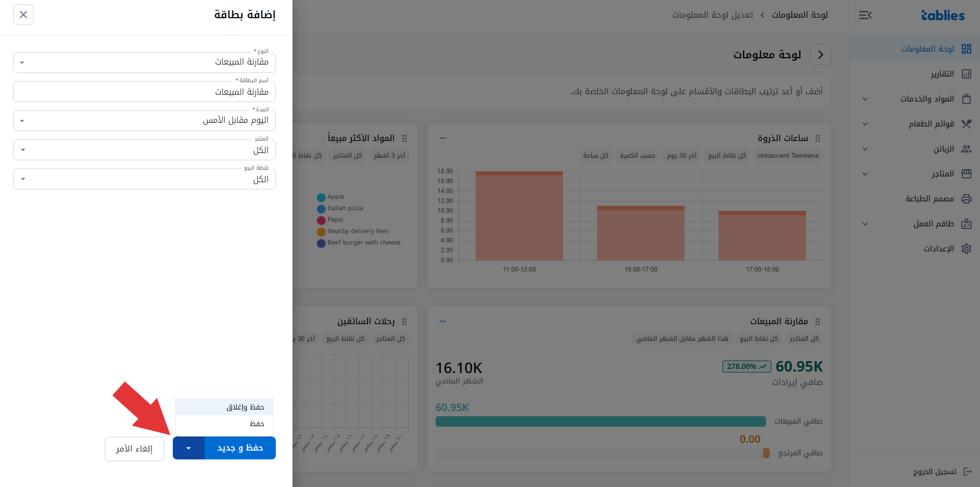Click the tablies logo
Screen dimensions: 980x487
point(943,16)
